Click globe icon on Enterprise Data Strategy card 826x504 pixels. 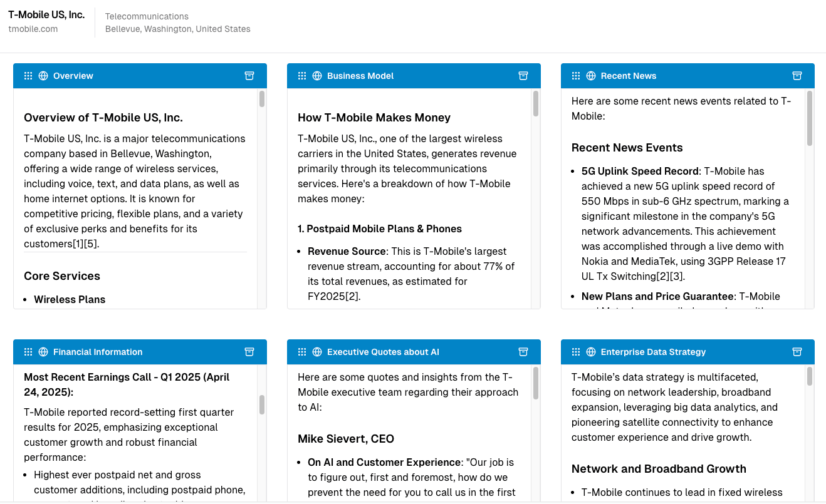point(591,352)
